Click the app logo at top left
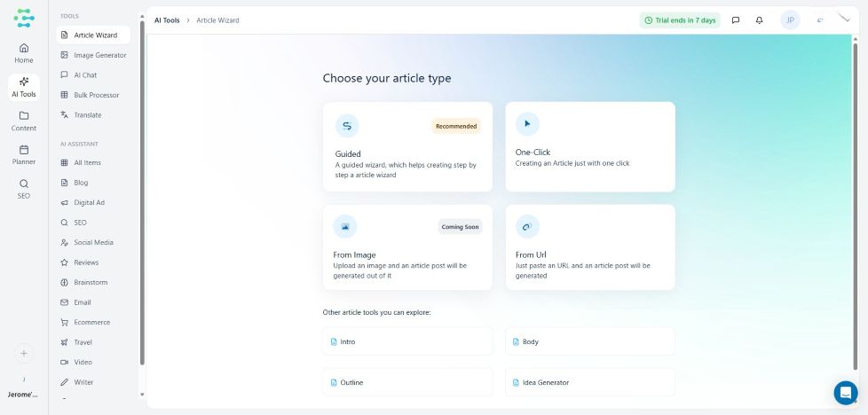The height and width of the screenshot is (415, 868). click(x=24, y=19)
